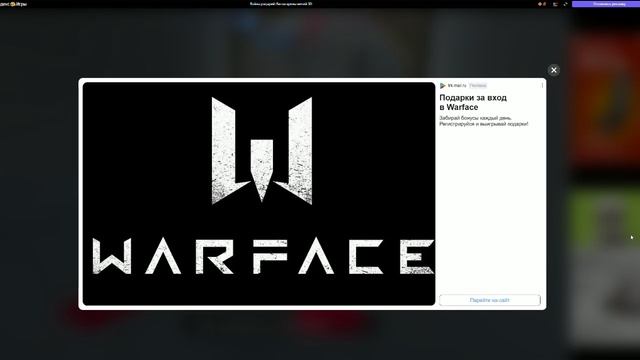
Task: Click the rating icon in top bar
Action: (542, 4)
